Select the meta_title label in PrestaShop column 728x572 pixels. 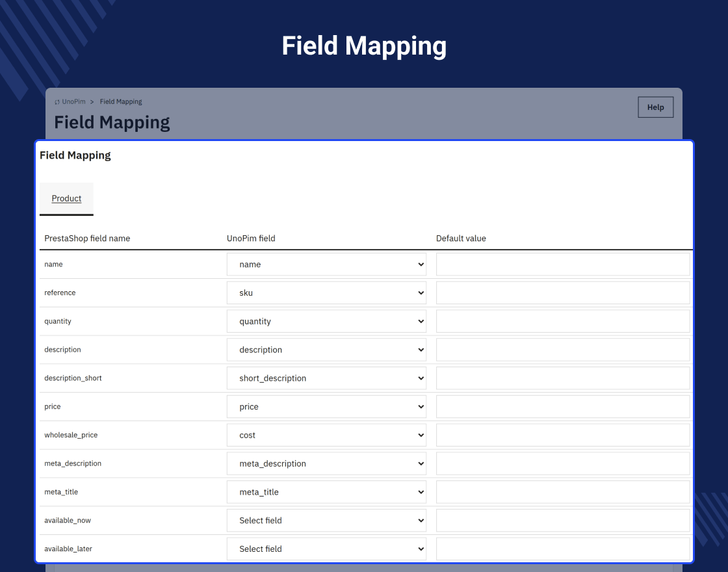(x=61, y=491)
